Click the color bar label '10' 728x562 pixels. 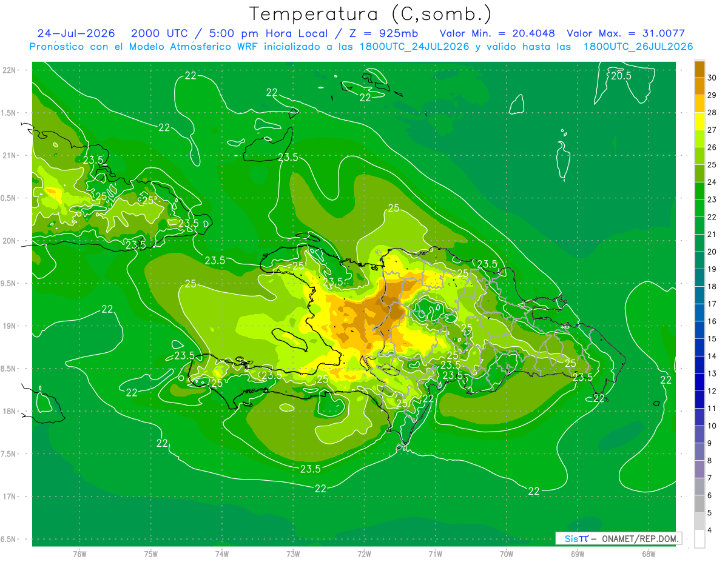click(x=712, y=426)
